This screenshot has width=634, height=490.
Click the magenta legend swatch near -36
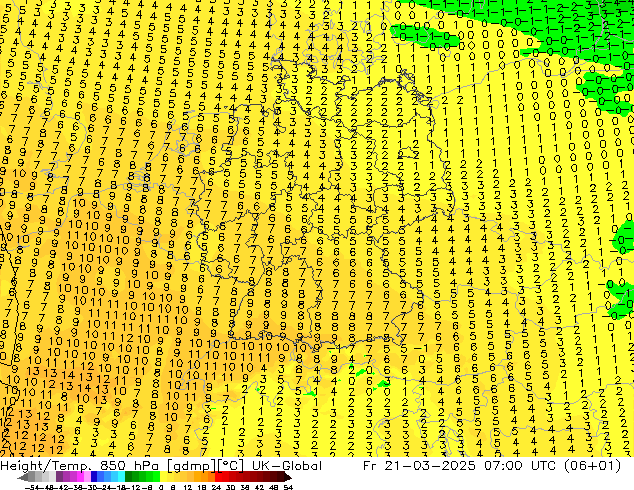coord(80,477)
